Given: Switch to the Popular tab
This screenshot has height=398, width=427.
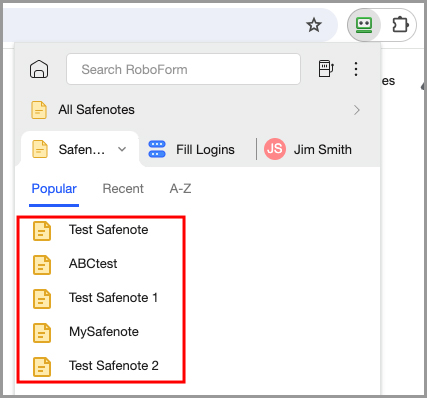Looking at the screenshot, I should click(54, 189).
